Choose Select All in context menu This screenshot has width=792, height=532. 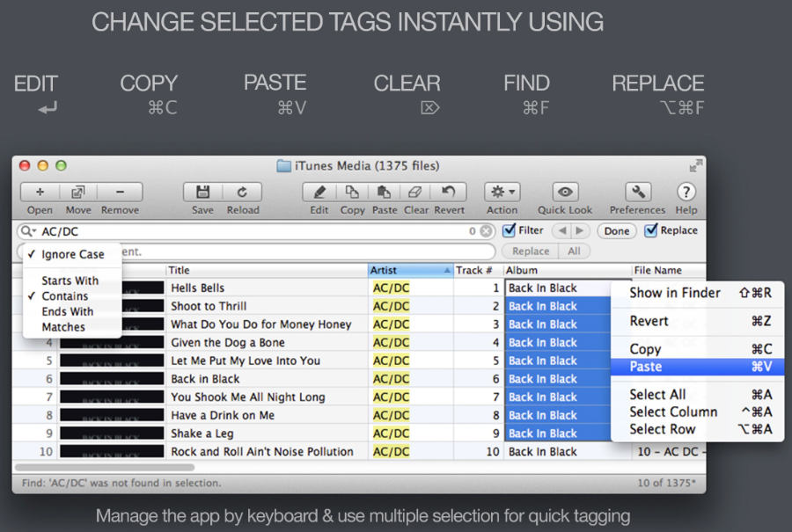(698, 394)
